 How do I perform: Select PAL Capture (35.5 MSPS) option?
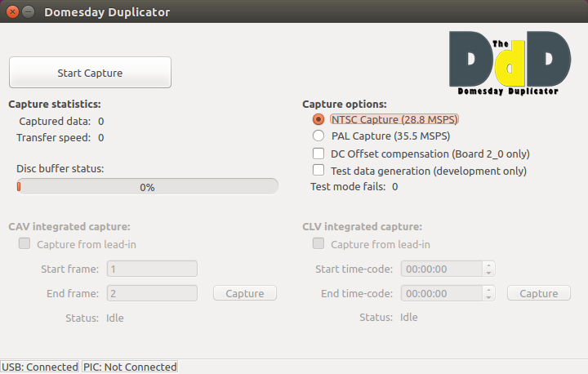tap(318, 136)
